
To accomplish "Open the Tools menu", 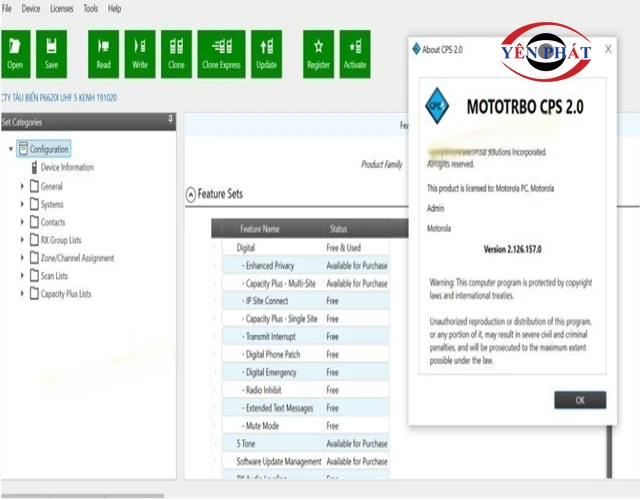I will point(91,8).
